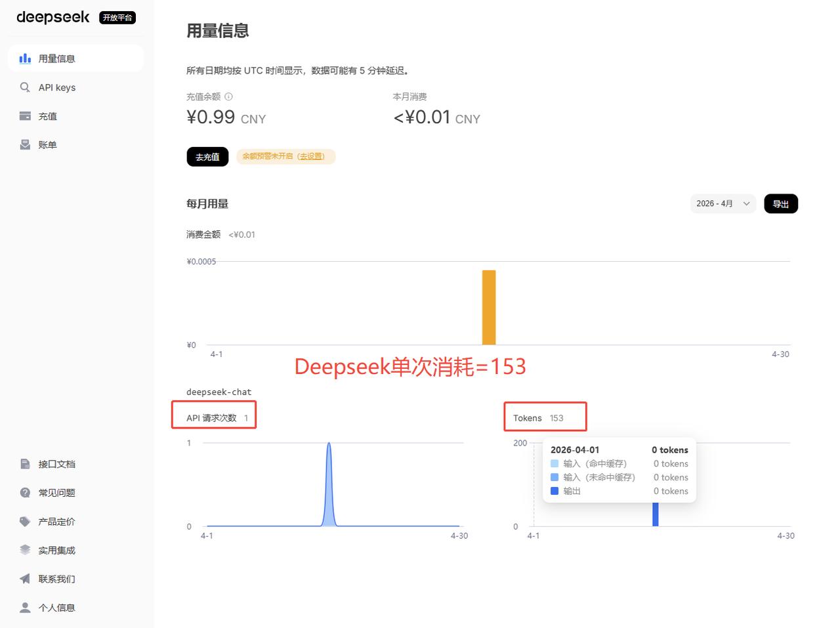This screenshot has height=628, width=840.
Task: Expand the month dropdown chevron
Action: 747,203
